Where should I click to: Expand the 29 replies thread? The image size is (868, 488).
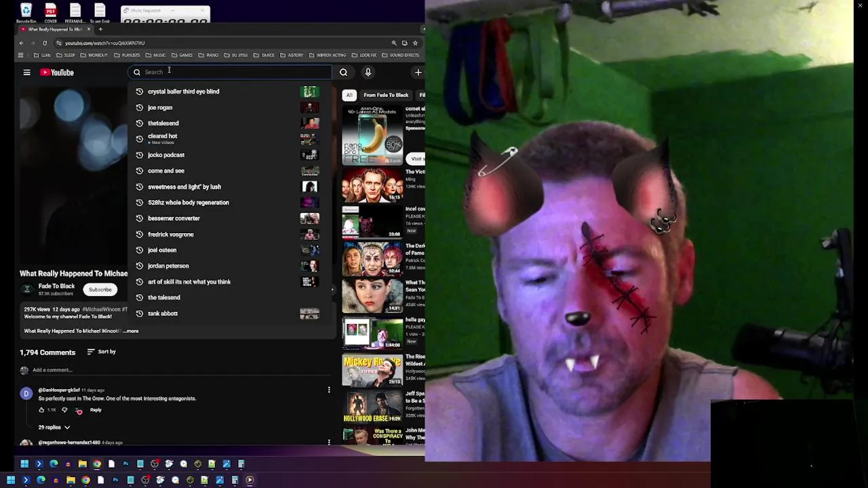tap(54, 428)
